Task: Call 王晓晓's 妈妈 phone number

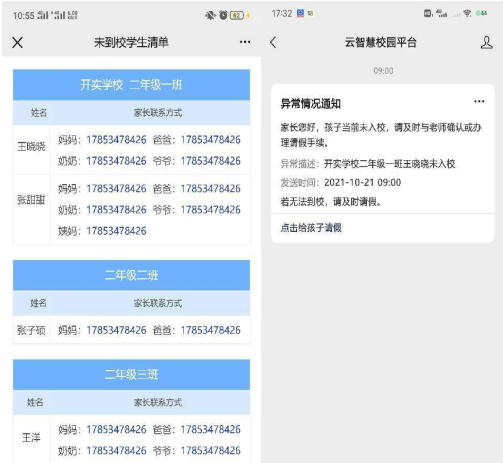Action: point(116,140)
